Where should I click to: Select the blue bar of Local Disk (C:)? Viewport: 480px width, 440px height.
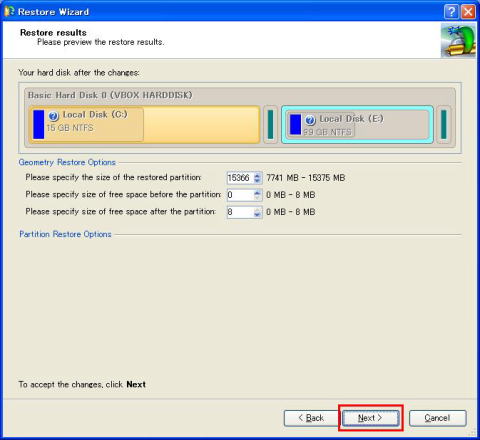(x=39, y=124)
